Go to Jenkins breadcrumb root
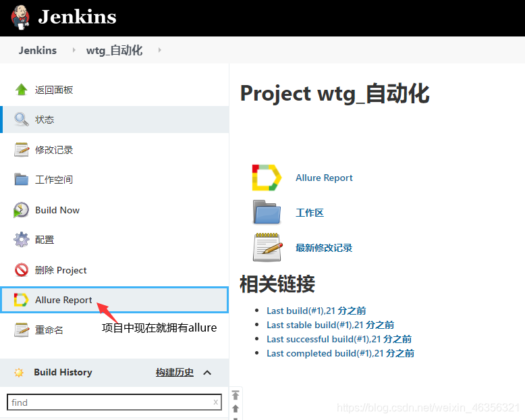The width and height of the screenshot is (525, 420). point(38,50)
